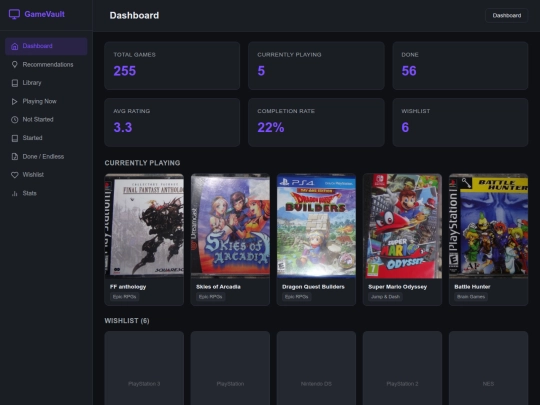Open the PlayStation 3 wishlist card
This screenshot has height=405, width=540.
coord(144,368)
